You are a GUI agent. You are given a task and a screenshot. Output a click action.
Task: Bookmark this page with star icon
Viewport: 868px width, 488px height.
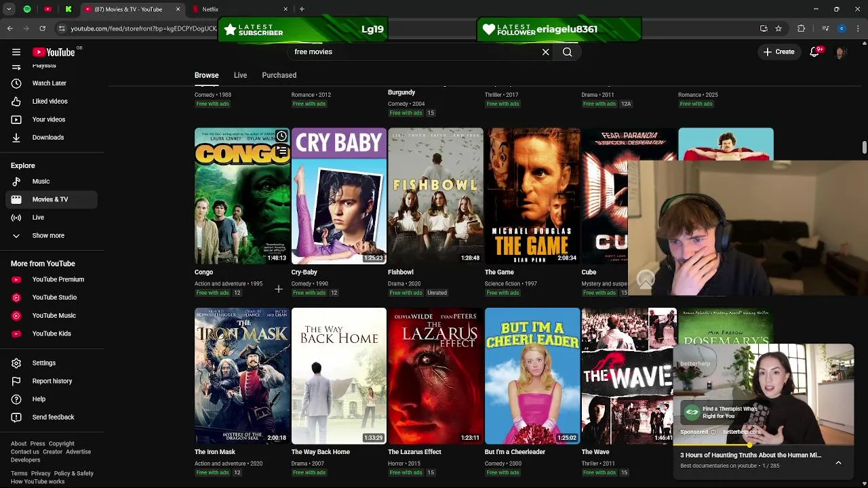pyautogui.click(x=778, y=28)
